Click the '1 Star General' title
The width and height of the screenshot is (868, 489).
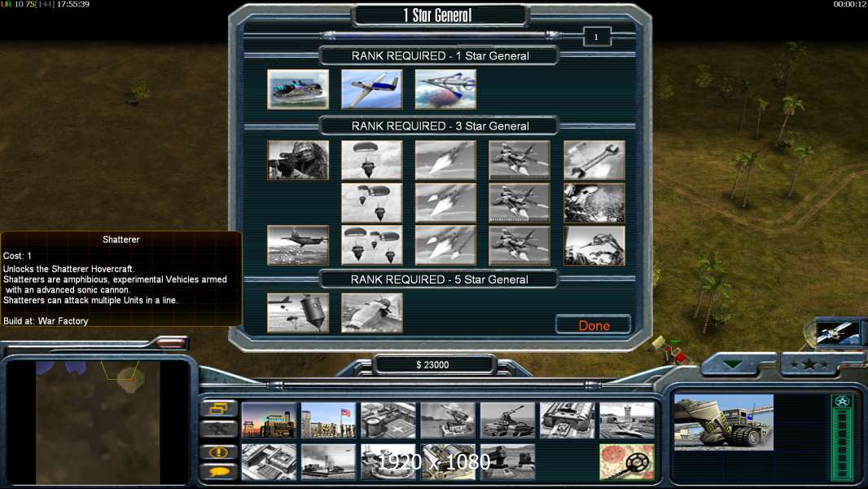[x=438, y=15]
